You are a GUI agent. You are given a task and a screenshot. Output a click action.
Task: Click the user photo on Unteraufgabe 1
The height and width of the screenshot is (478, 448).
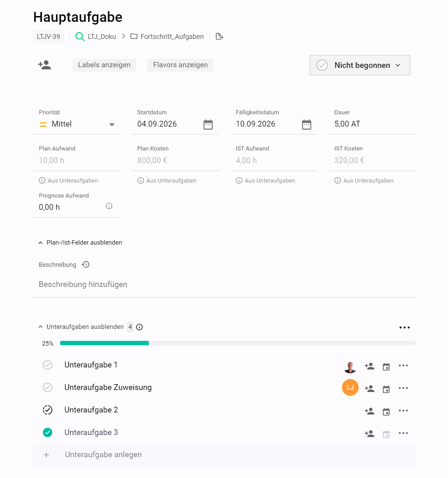350,367
